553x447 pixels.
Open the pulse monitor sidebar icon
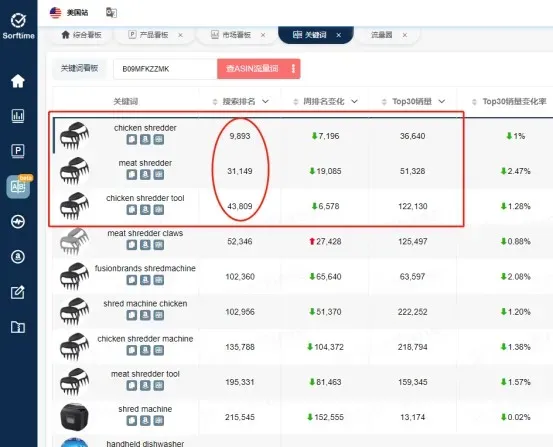click(18, 222)
